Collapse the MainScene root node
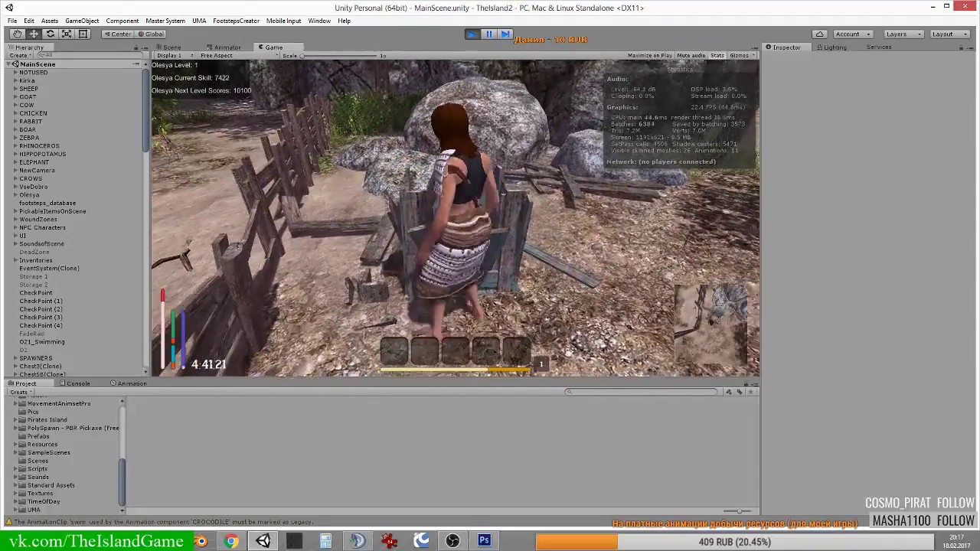 click(8, 64)
